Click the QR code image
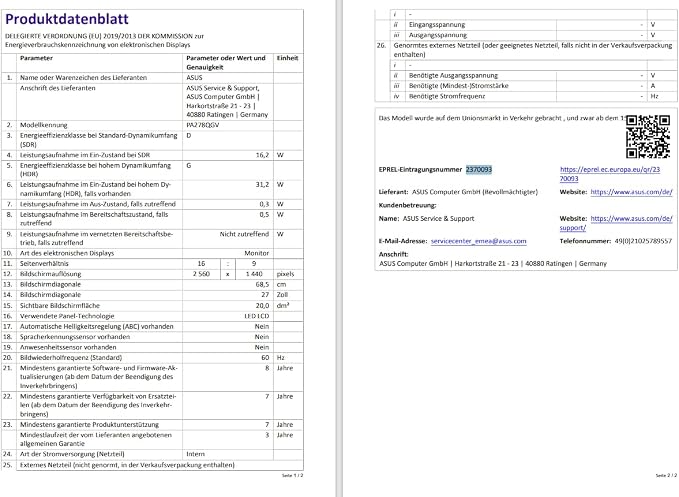The image size is (679, 497). 648,136
